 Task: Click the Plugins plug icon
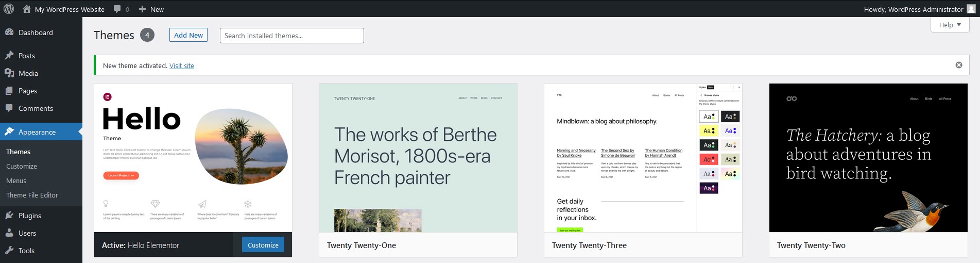click(x=9, y=216)
